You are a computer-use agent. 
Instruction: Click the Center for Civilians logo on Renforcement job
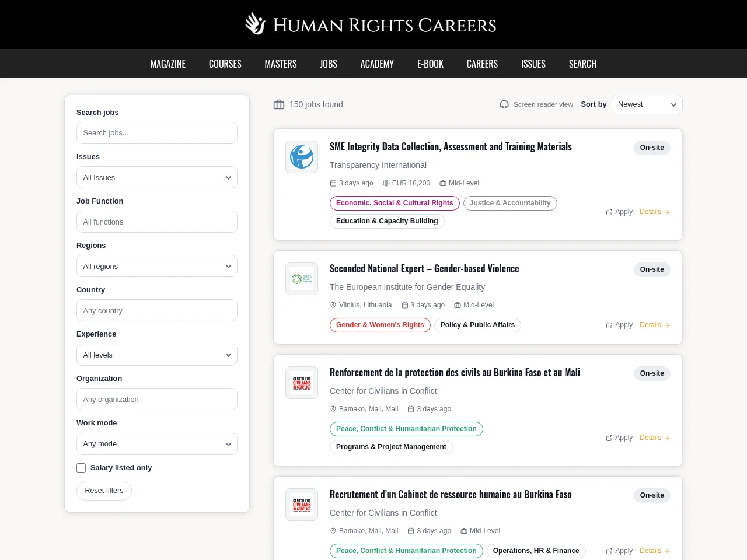[x=302, y=383]
